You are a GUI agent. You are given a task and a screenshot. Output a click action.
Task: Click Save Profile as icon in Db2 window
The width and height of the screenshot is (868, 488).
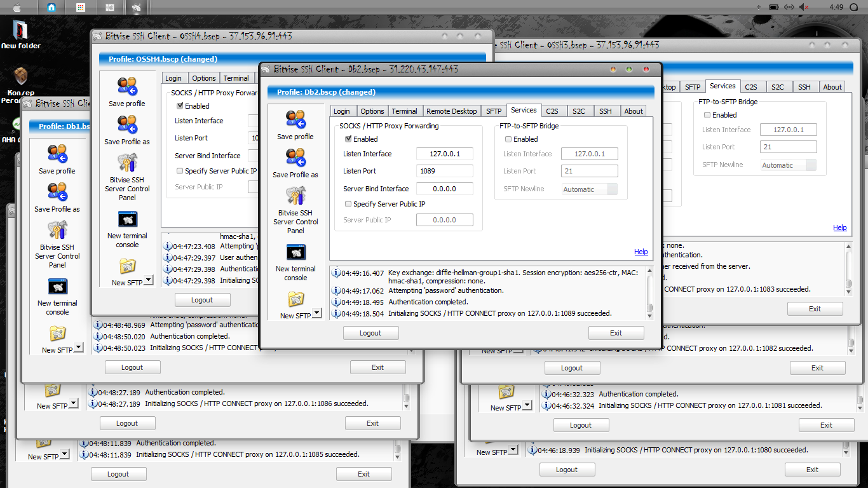pos(295,158)
